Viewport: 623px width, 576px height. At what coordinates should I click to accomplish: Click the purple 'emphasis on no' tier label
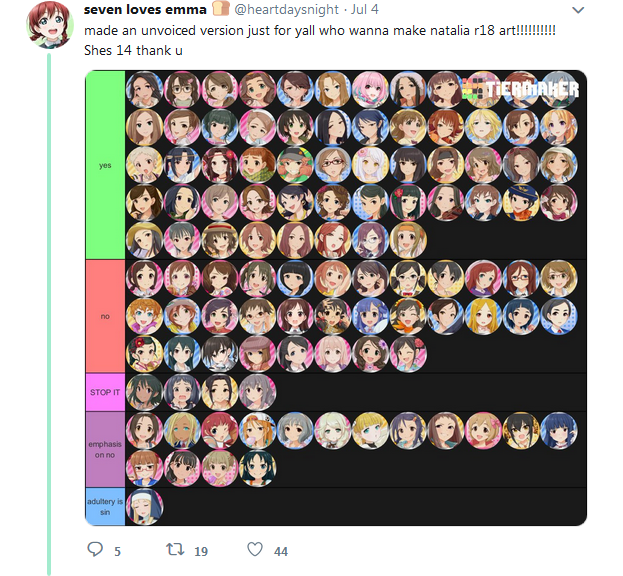(105, 449)
